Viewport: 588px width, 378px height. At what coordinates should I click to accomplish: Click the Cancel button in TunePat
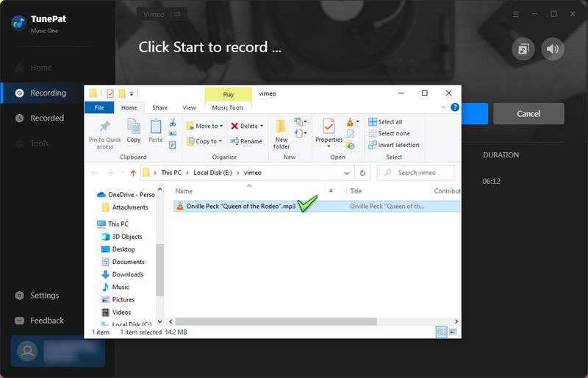528,114
